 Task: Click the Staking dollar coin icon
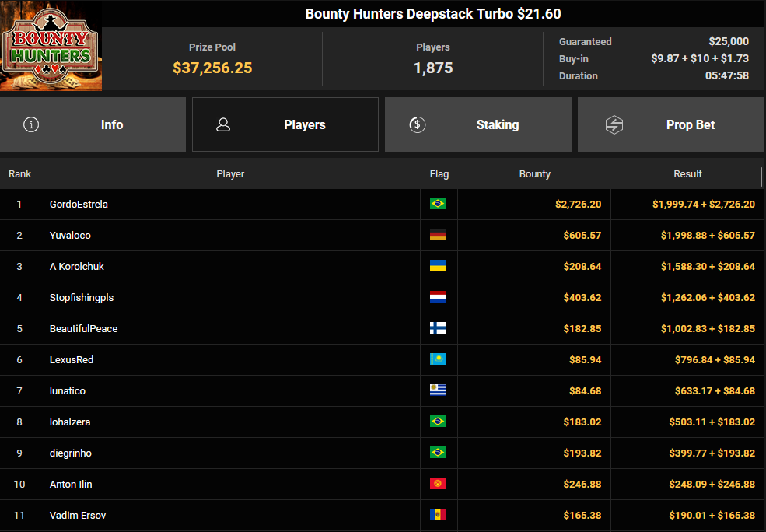[x=417, y=124]
